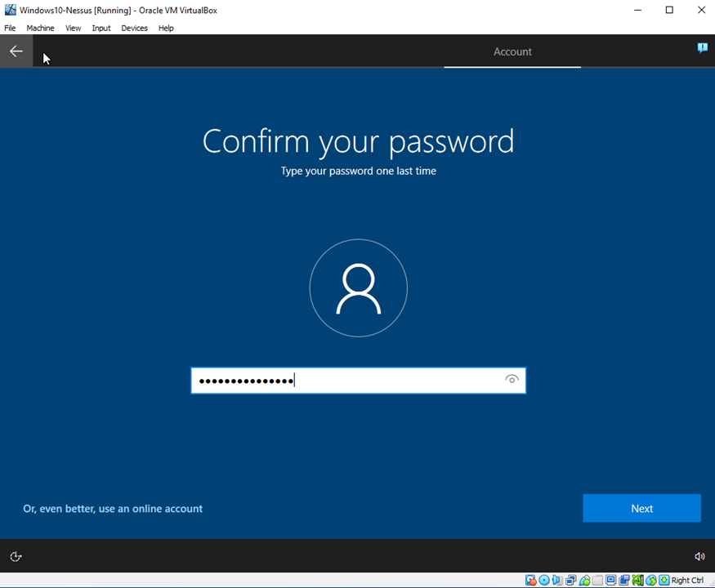Click the optical disk status icon
Viewport: 715px width, 588px height.
coord(544,581)
